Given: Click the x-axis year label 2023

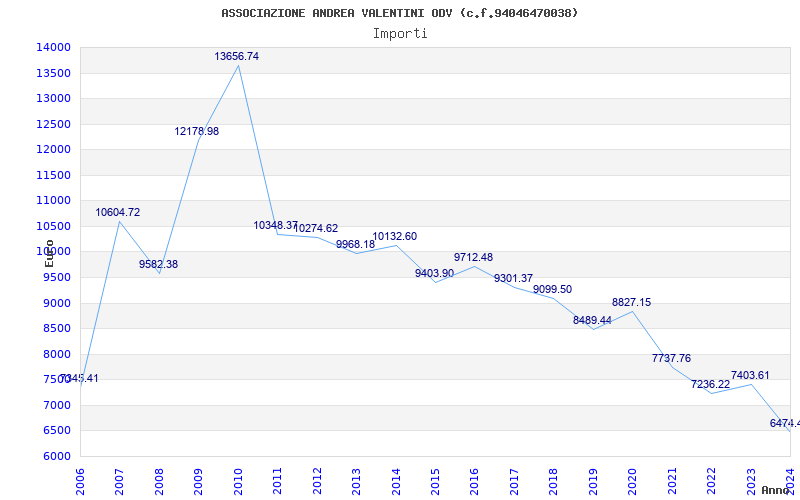Looking at the screenshot, I should [751, 481].
